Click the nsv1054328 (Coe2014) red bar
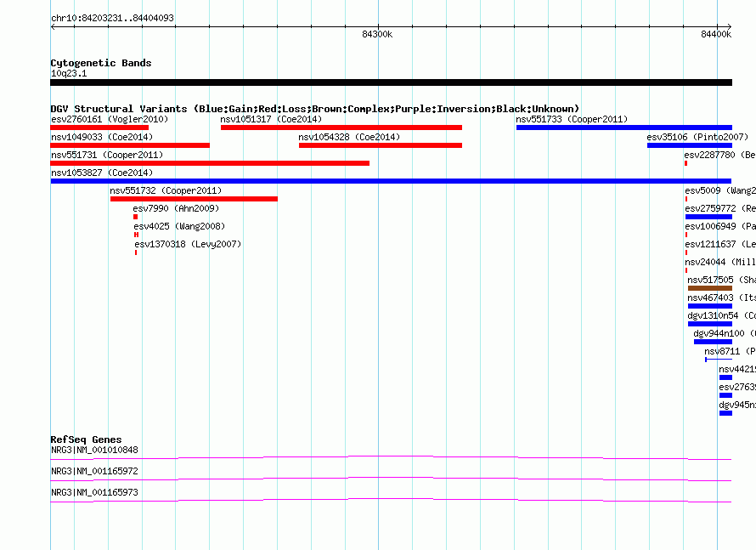Screen dimensions: 756x550 click(381, 145)
